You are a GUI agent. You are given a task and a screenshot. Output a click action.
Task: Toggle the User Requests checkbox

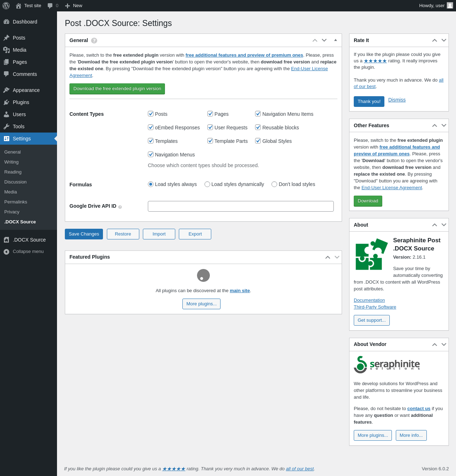click(210, 127)
